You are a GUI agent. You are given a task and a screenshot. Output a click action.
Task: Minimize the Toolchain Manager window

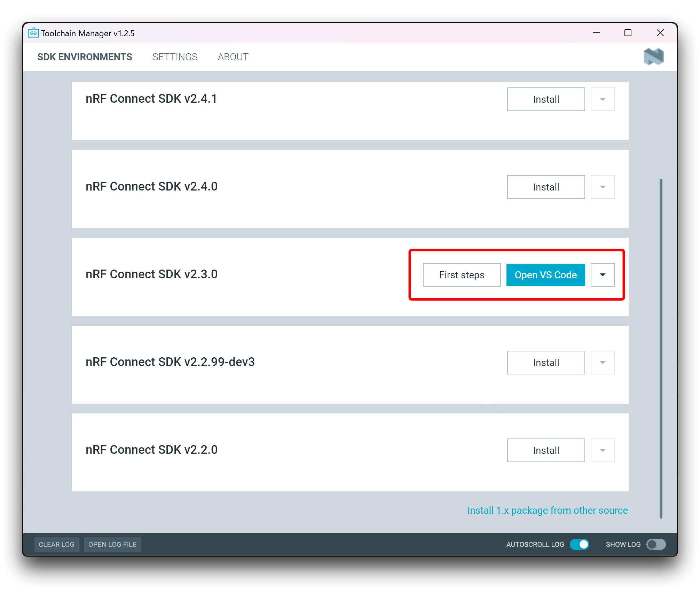596,33
